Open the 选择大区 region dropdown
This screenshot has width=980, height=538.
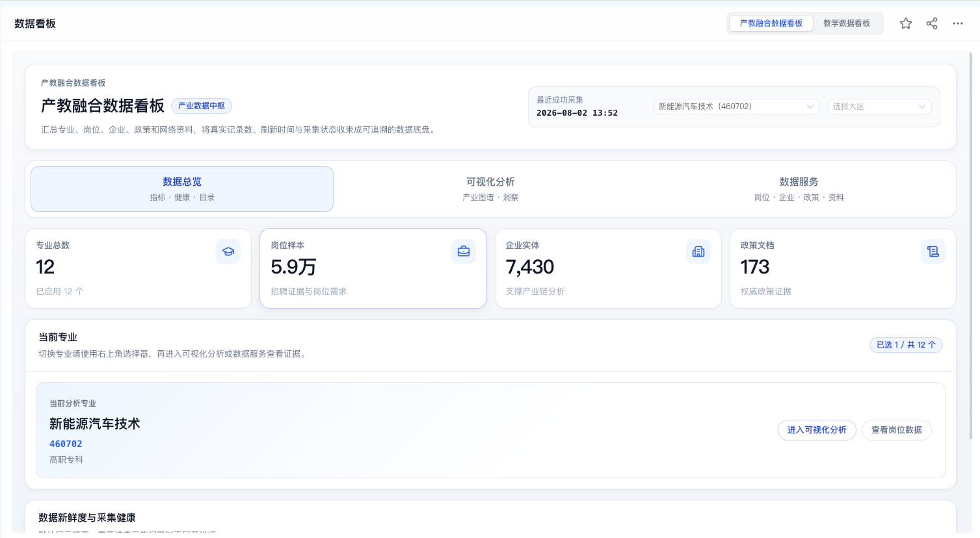pos(879,107)
